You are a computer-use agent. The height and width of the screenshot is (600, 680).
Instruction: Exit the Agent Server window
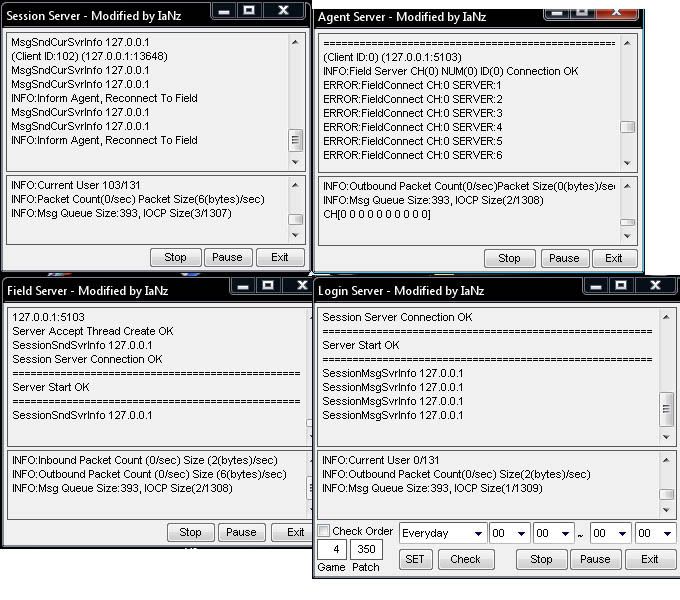pos(614,258)
